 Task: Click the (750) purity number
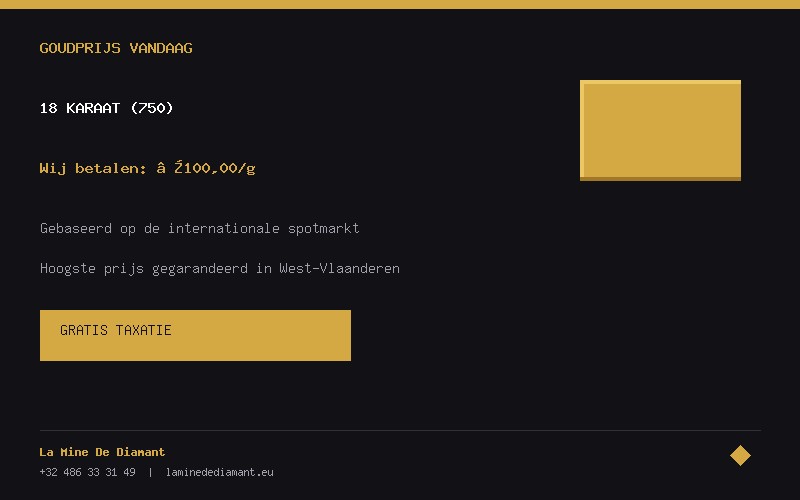[x=152, y=108]
